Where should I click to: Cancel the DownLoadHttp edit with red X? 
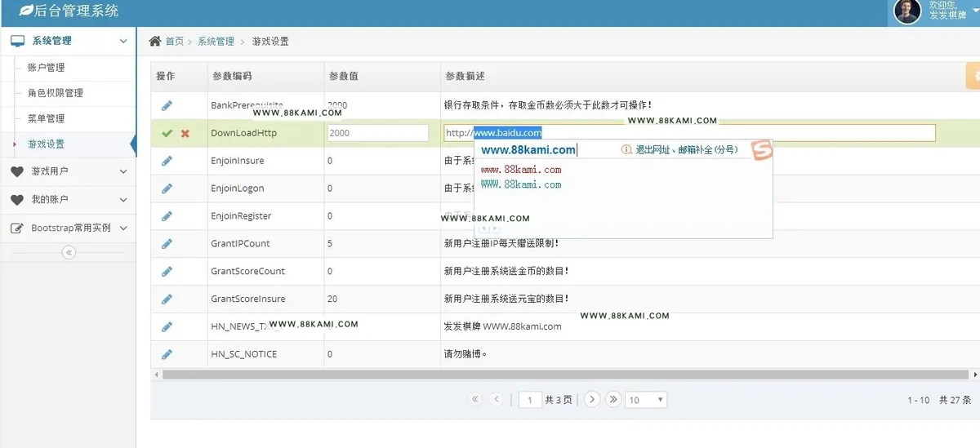coord(185,133)
